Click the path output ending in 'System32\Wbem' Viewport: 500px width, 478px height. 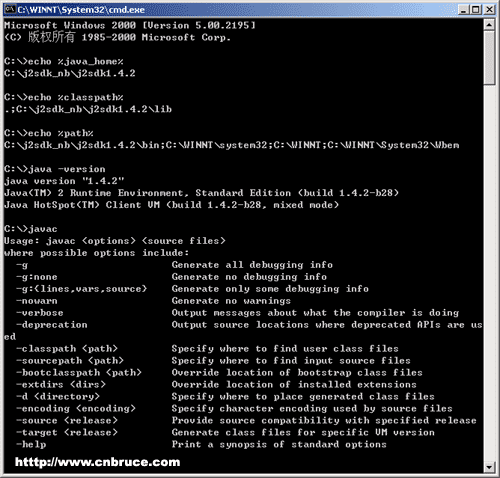coord(232,145)
